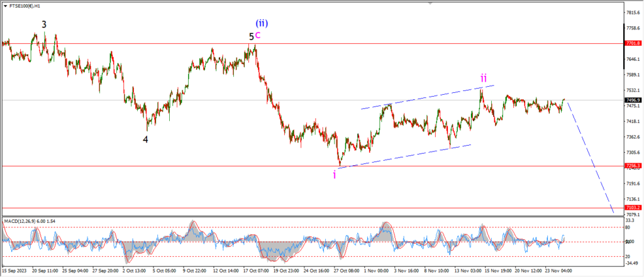The width and height of the screenshot is (644, 277).
Task: Click the red 7701.8 price tag
Action: [632, 43]
